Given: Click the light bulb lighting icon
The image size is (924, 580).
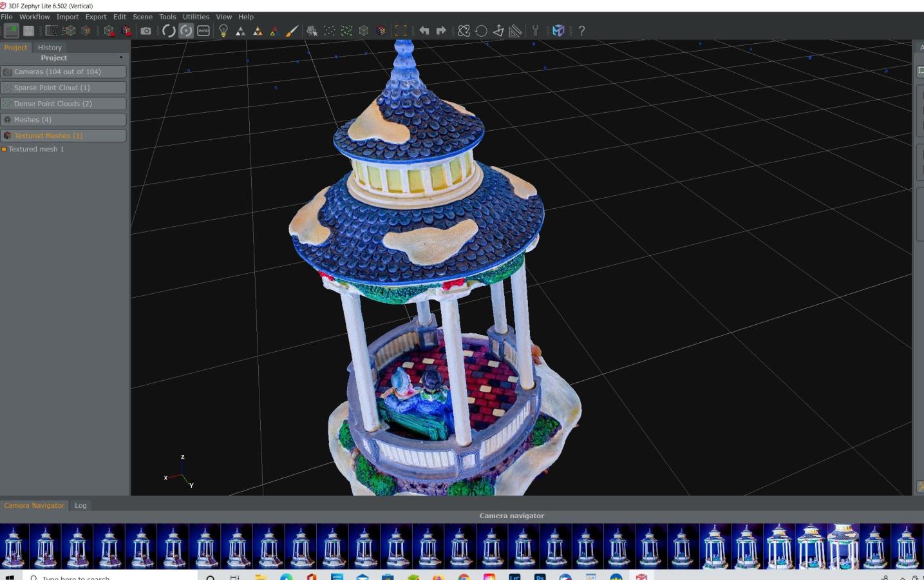Looking at the screenshot, I should 223,30.
